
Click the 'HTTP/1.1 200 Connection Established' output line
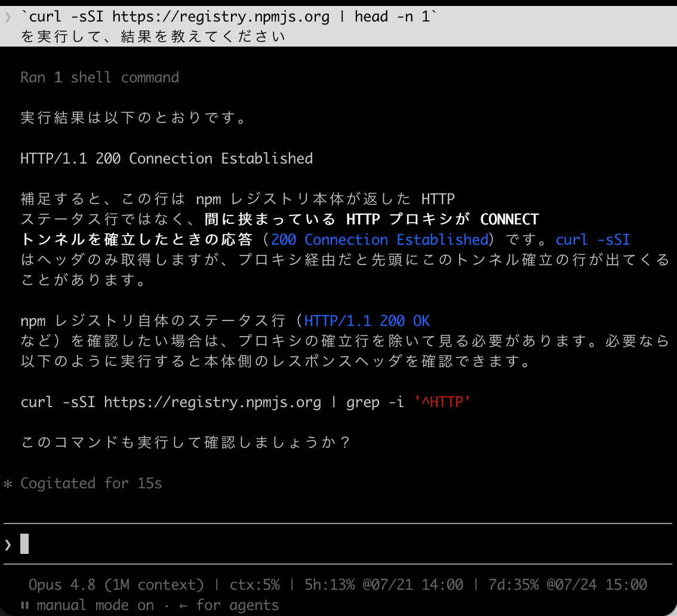pyautogui.click(x=167, y=158)
